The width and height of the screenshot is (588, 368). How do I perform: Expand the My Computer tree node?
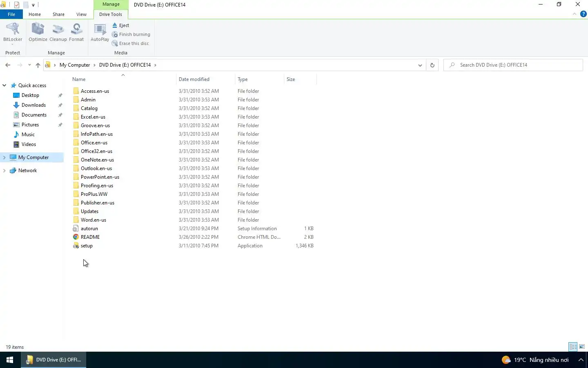pyautogui.click(x=4, y=157)
